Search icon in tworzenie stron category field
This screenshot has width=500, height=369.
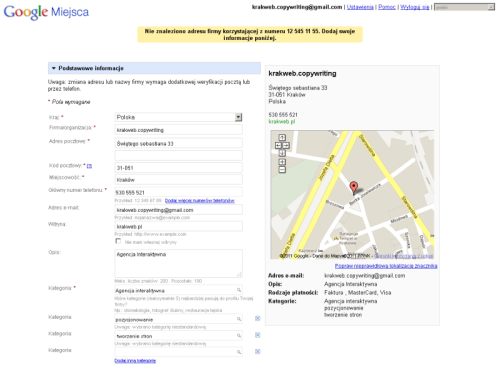coord(239,336)
